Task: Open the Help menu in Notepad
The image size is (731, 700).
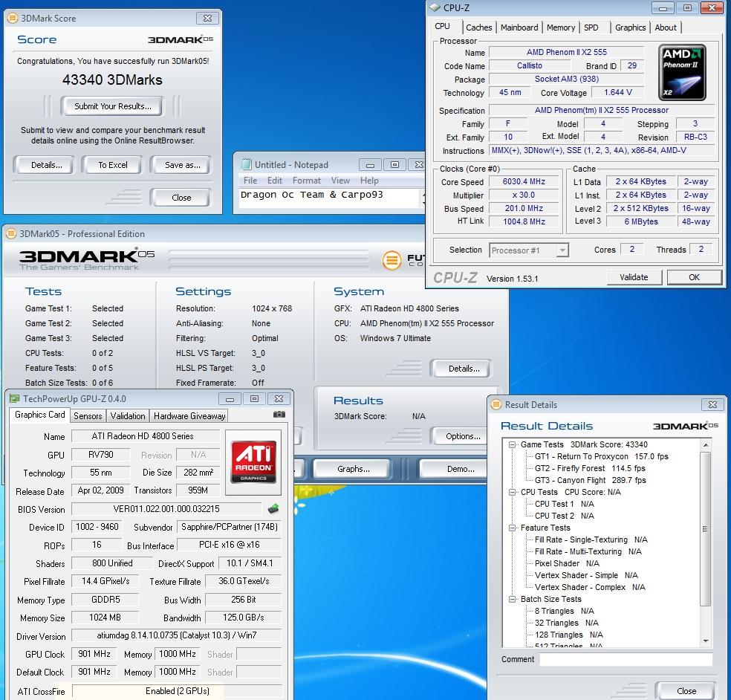Action: [369, 181]
